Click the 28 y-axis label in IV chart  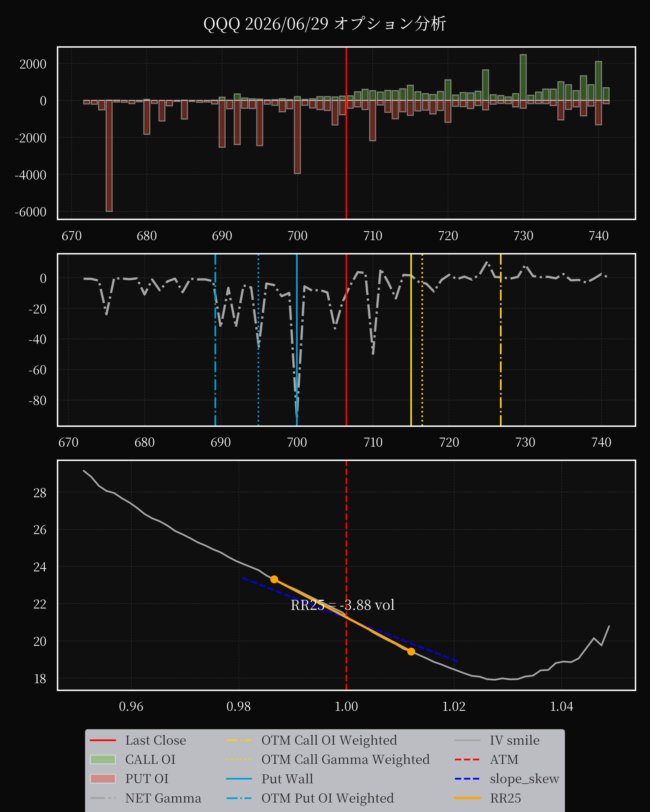[x=40, y=493]
